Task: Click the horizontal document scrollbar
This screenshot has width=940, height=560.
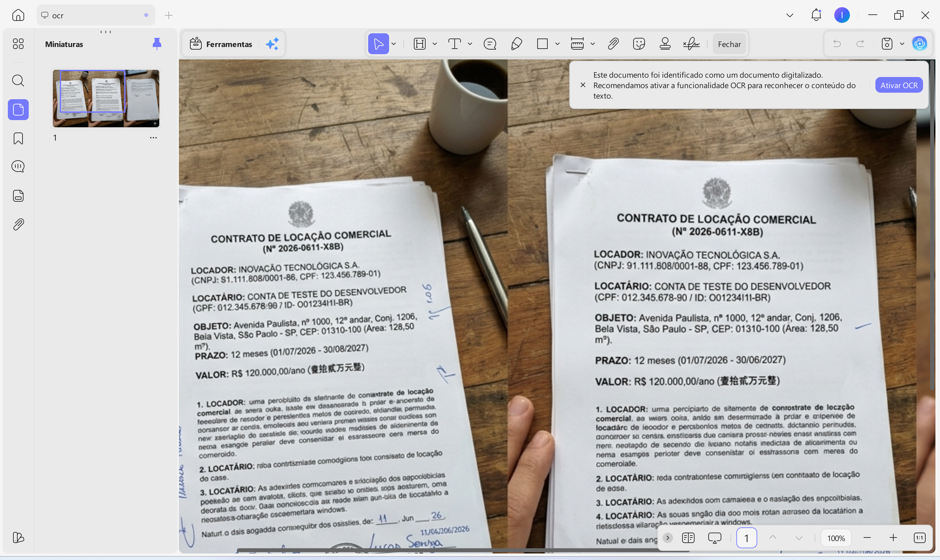Action: [464, 550]
